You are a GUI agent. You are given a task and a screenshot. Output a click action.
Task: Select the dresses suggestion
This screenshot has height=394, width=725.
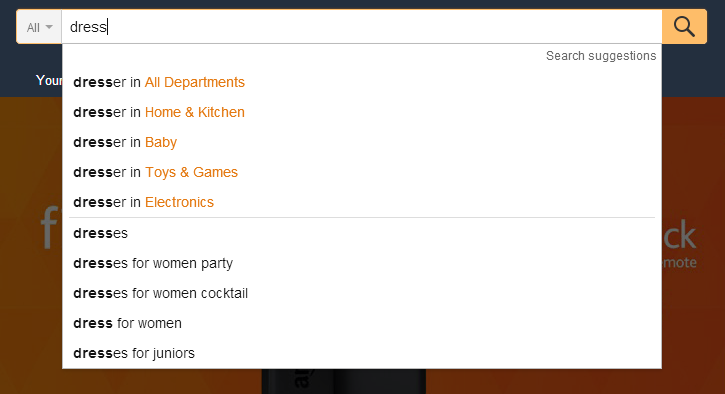coord(362,233)
